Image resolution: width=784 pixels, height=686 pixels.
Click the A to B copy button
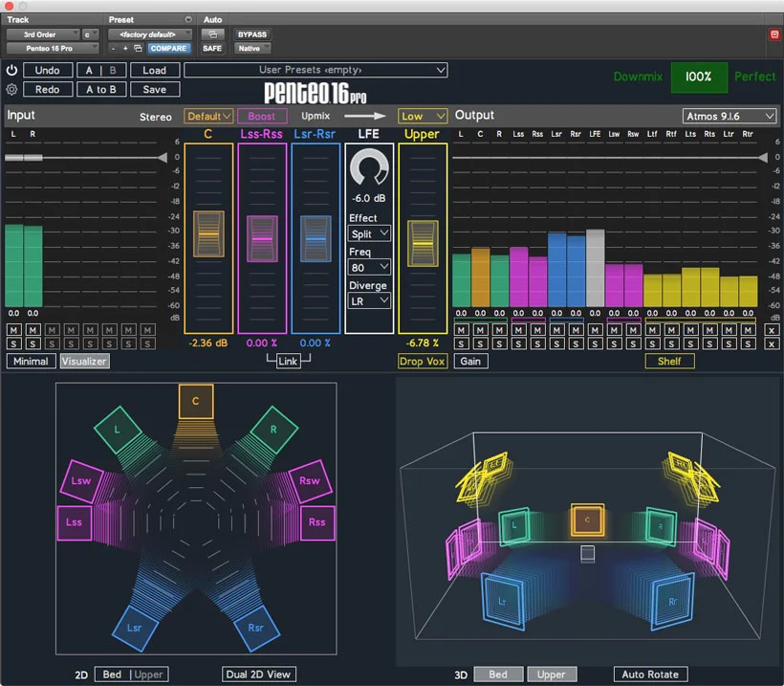(101, 90)
